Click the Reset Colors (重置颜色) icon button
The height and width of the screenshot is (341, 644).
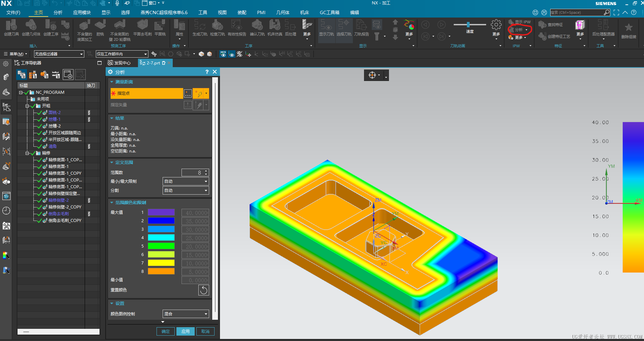coord(203,290)
